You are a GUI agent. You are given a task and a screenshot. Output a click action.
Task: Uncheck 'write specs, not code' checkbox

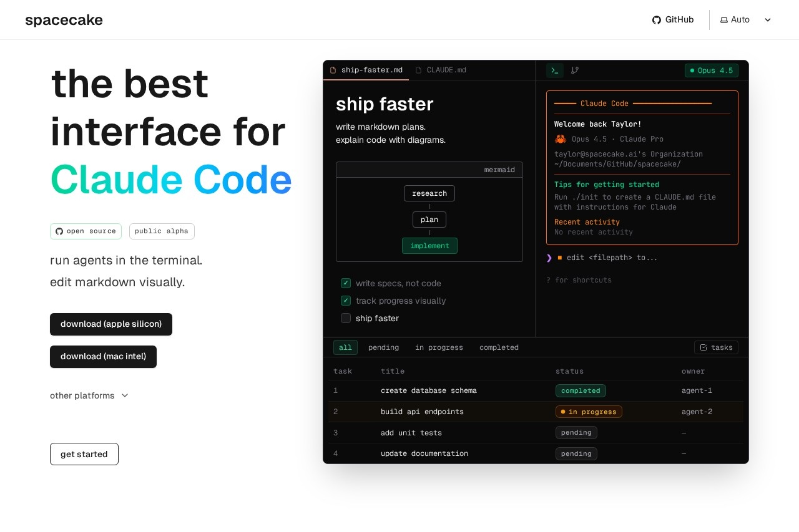346,283
